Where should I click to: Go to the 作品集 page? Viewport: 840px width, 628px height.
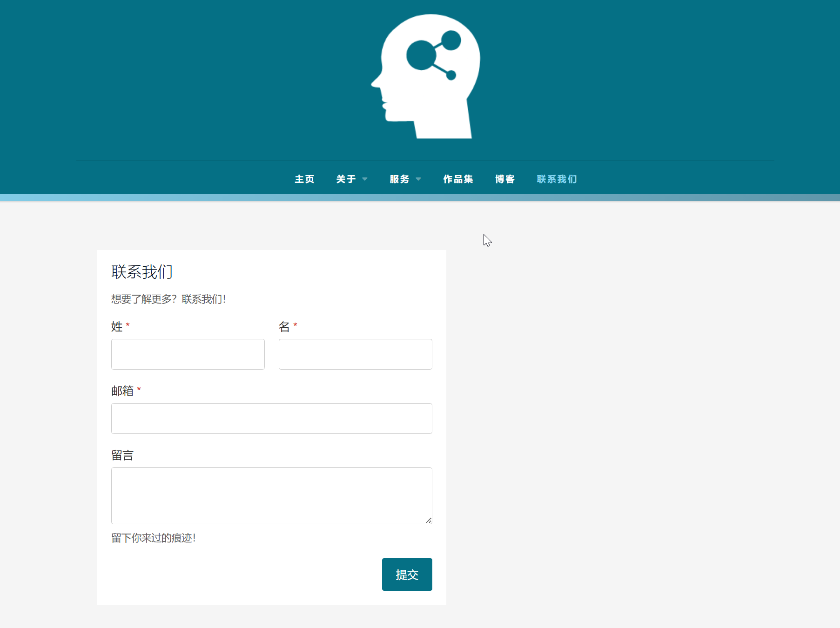pos(458,179)
